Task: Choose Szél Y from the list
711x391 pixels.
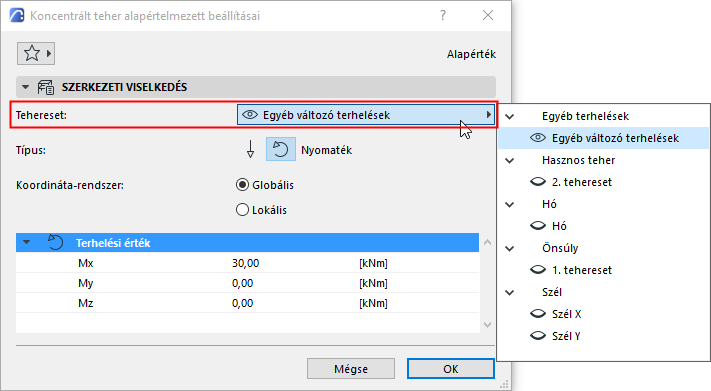Action: 566,336
